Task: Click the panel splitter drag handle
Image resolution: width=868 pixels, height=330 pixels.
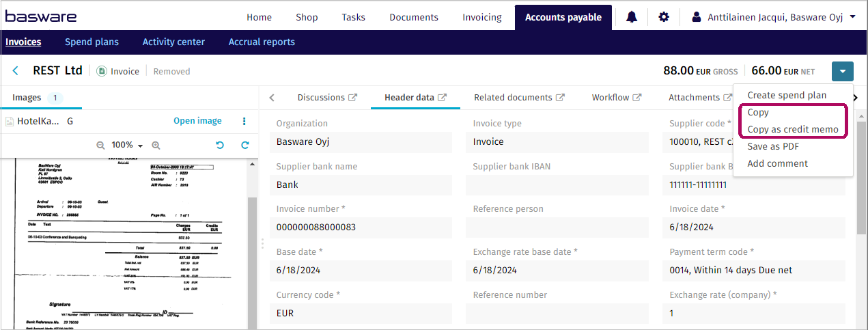Action: 262,243
